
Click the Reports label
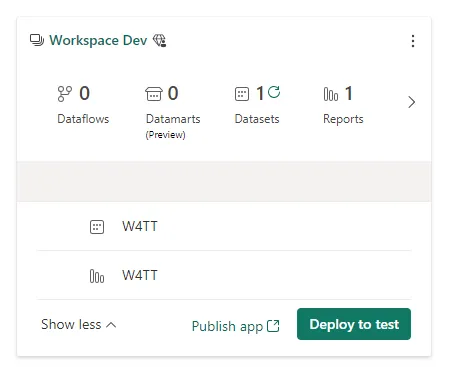click(343, 119)
